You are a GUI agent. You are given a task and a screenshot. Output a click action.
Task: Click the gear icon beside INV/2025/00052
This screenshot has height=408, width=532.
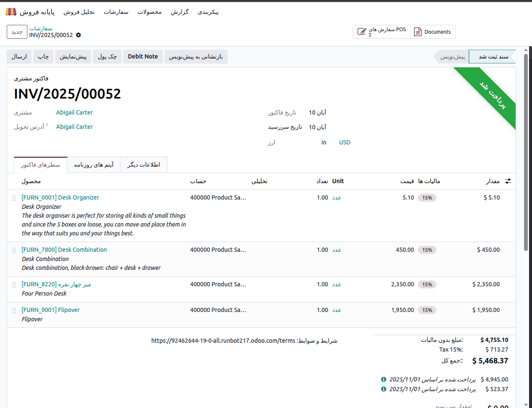click(78, 35)
